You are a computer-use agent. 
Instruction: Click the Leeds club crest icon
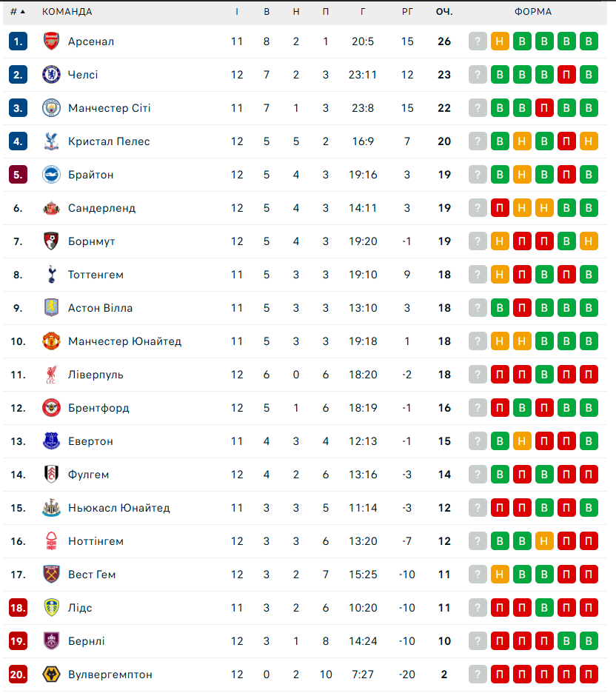pyautogui.click(x=51, y=608)
